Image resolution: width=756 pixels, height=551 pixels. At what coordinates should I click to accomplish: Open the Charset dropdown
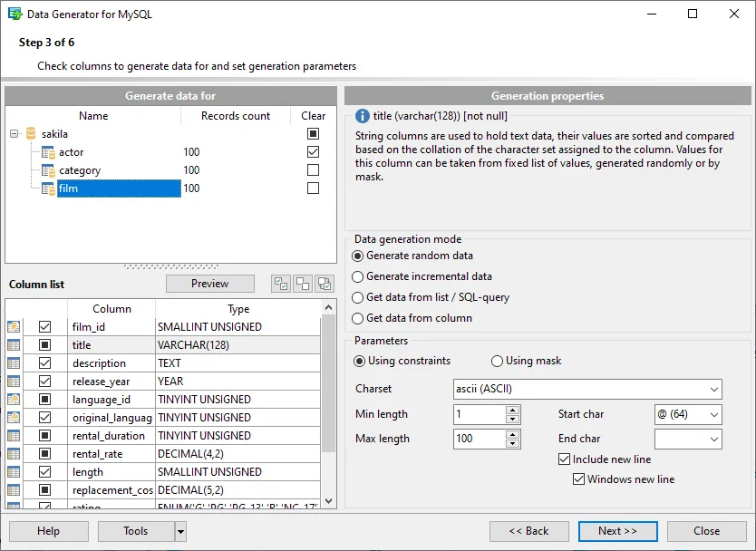[x=713, y=390]
